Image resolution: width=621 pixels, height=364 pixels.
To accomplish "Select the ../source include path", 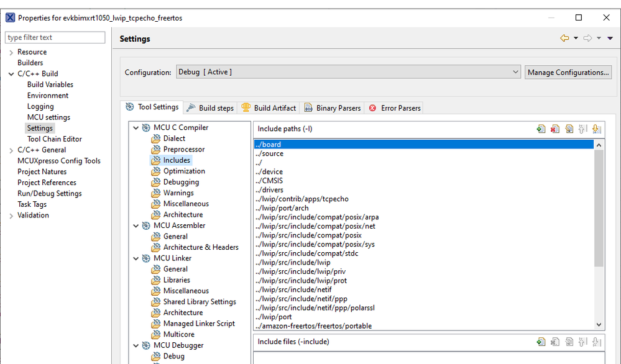I will (x=424, y=153).
